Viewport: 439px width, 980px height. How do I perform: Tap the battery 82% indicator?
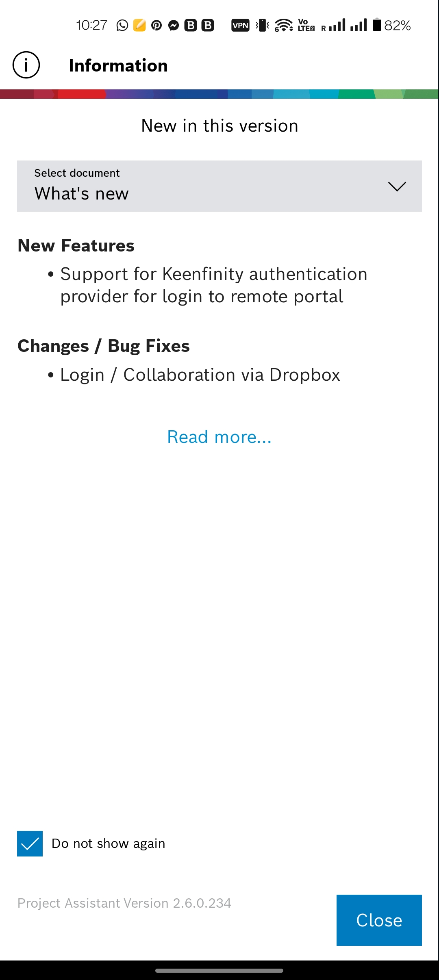[x=391, y=25]
